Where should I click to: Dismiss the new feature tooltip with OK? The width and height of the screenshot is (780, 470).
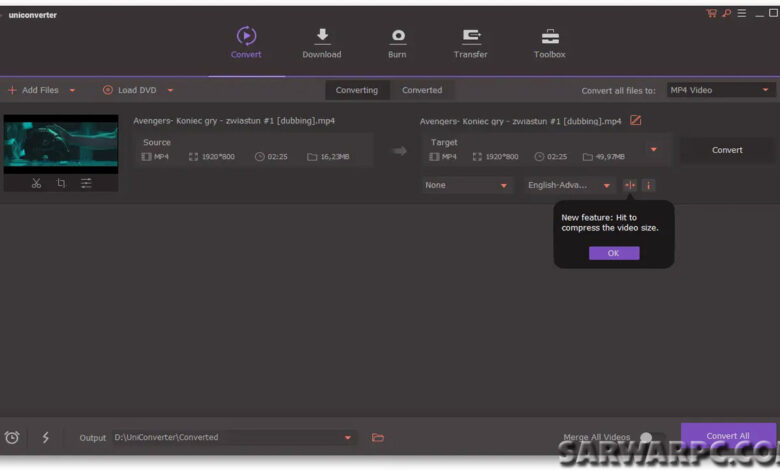(x=614, y=253)
